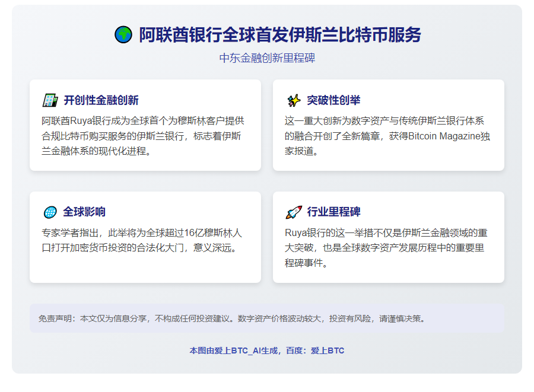This screenshot has width=534, height=392.
Task: Click the rocket icon next to 行业里程碑
Action: [294, 212]
